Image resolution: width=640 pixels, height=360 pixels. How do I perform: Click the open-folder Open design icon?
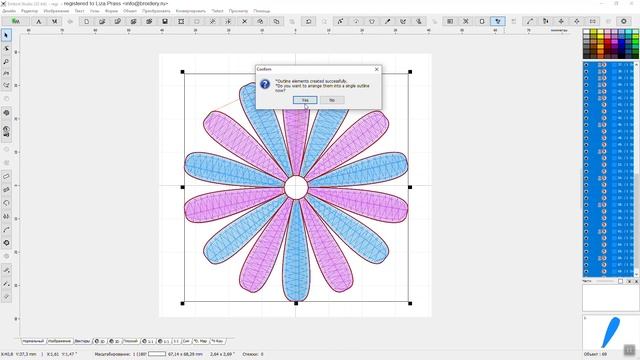pyautogui.click(x=102, y=21)
